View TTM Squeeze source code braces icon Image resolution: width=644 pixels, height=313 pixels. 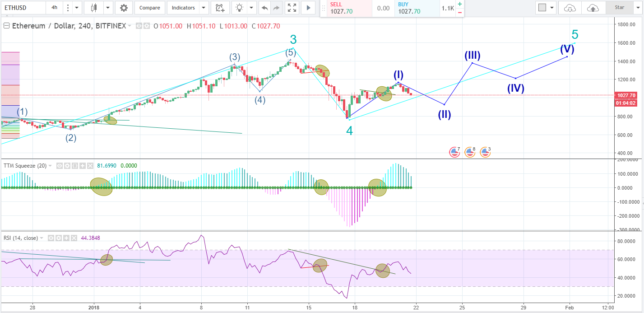(x=74, y=166)
